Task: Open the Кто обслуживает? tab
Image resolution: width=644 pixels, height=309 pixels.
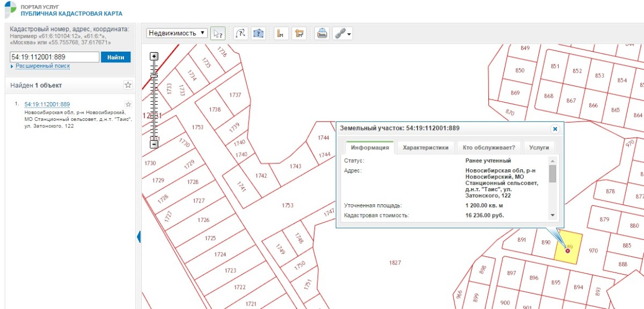Action: coord(488,148)
